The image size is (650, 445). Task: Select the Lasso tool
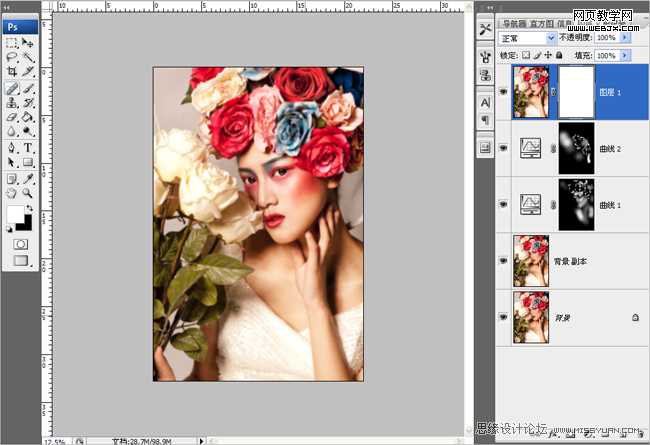12,57
